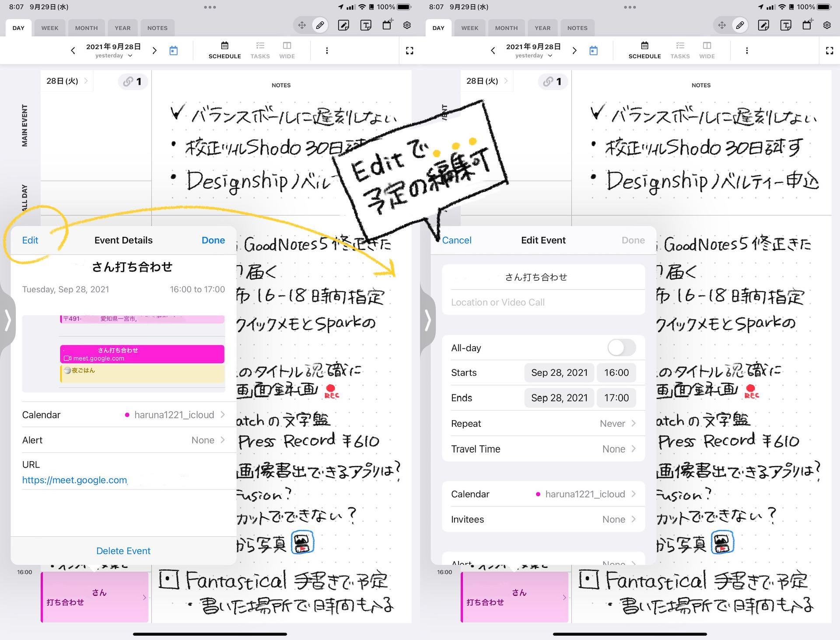Open Travel Time setting
This screenshot has height=640, width=840.
click(x=543, y=449)
